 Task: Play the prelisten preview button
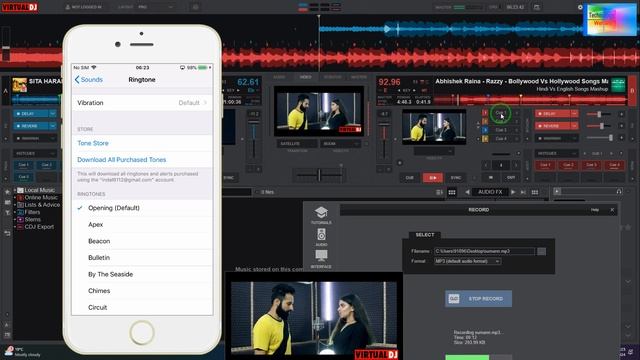pyautogui.click(x=557, y=191)
